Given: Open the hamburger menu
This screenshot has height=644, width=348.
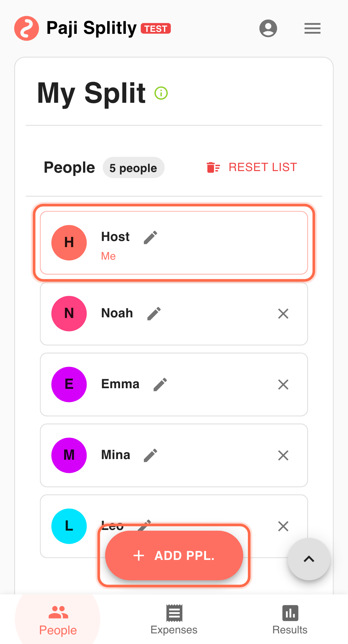Looking at the screenshot, I should (x=312, y=28).
